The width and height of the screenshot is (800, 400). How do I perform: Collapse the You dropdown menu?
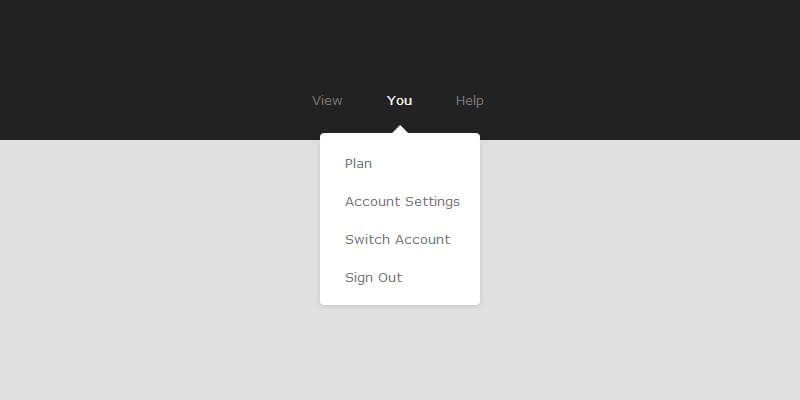399,100
